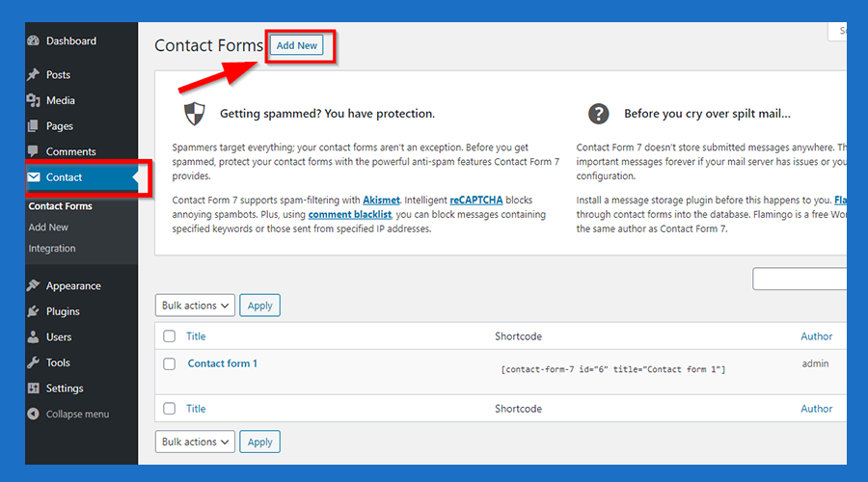Click the Appearance paintbrush icon
This screenshot has width=868, height=482.
[x=34, y=286]
